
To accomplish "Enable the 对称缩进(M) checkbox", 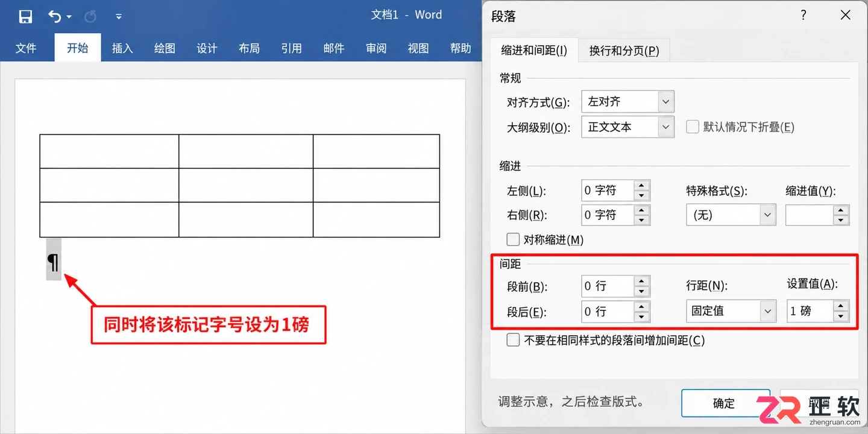I will click(x=513, y=239).
